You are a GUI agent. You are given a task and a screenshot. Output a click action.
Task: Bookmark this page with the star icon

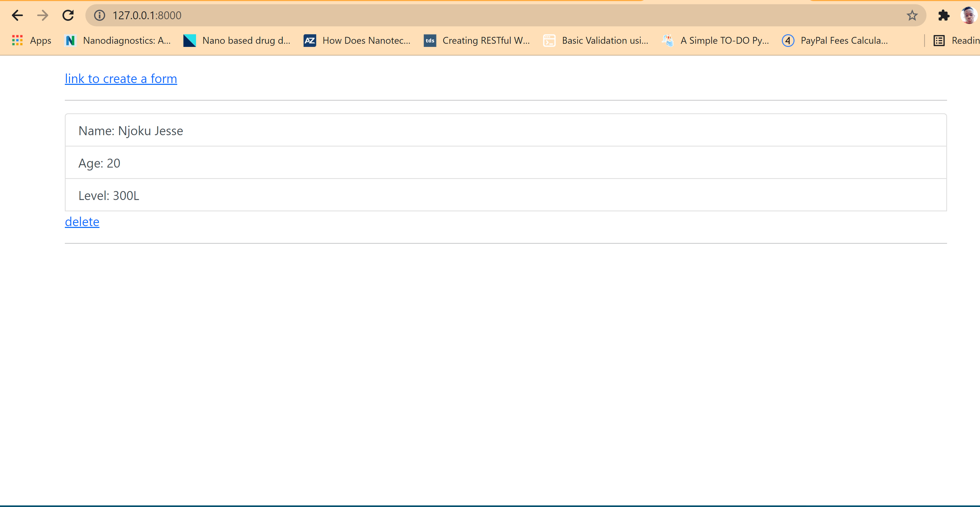pyautogui.click(x=912, y=15)
